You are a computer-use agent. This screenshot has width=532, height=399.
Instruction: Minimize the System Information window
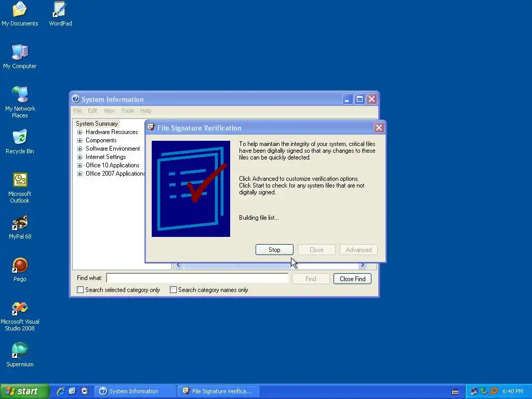point(347,99)
